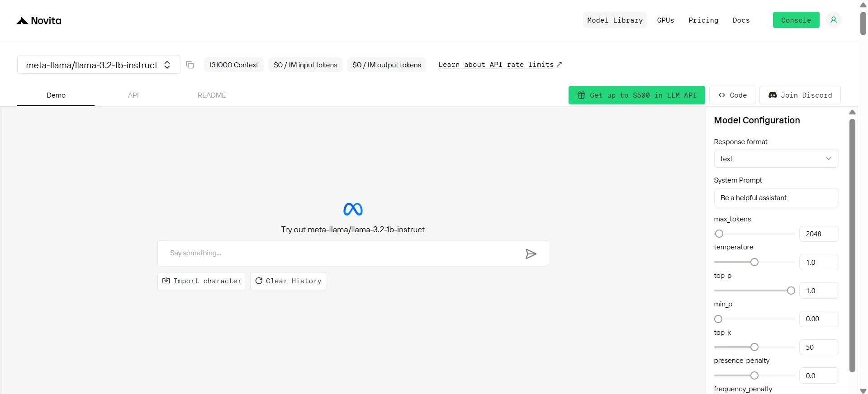This screenshot has width=868, height=394.
Task: Click the green Console button
Action: (x=796, y=20)
